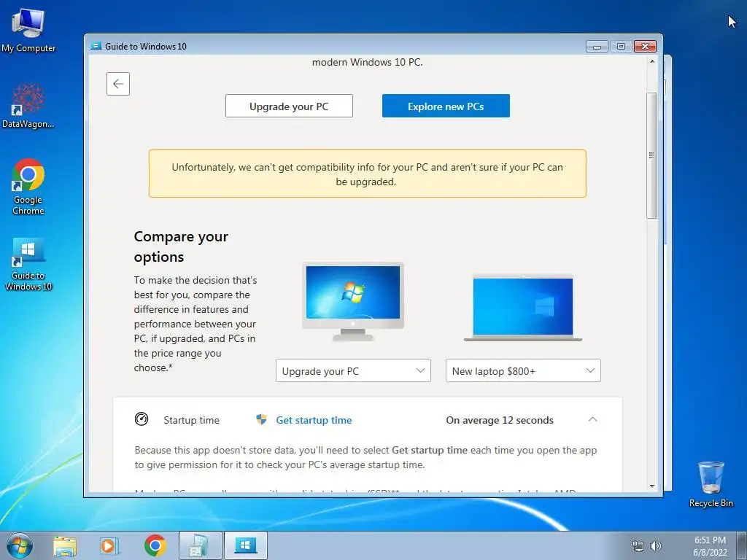Click the scrollbar down arrow

(x=651, y=486)
